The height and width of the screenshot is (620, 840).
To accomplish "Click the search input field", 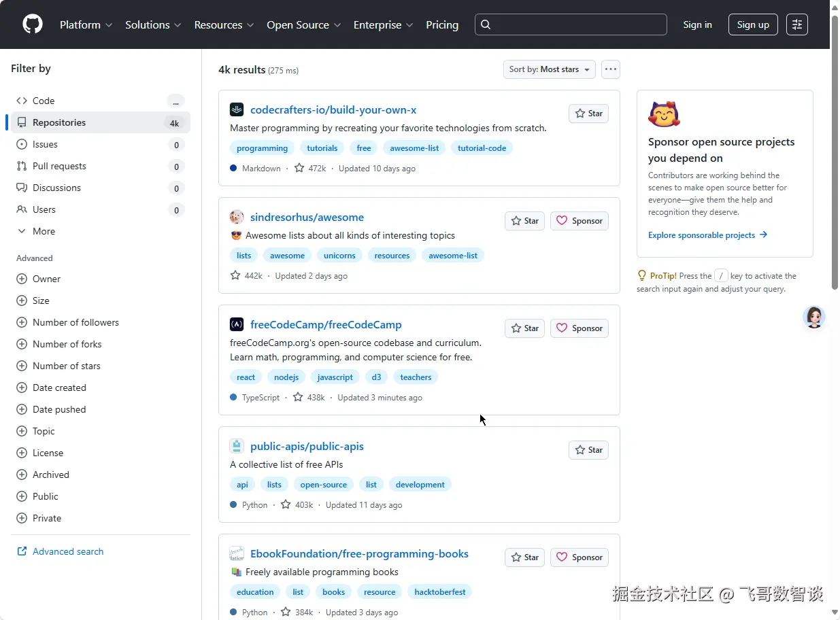I will tap(571, 24).
